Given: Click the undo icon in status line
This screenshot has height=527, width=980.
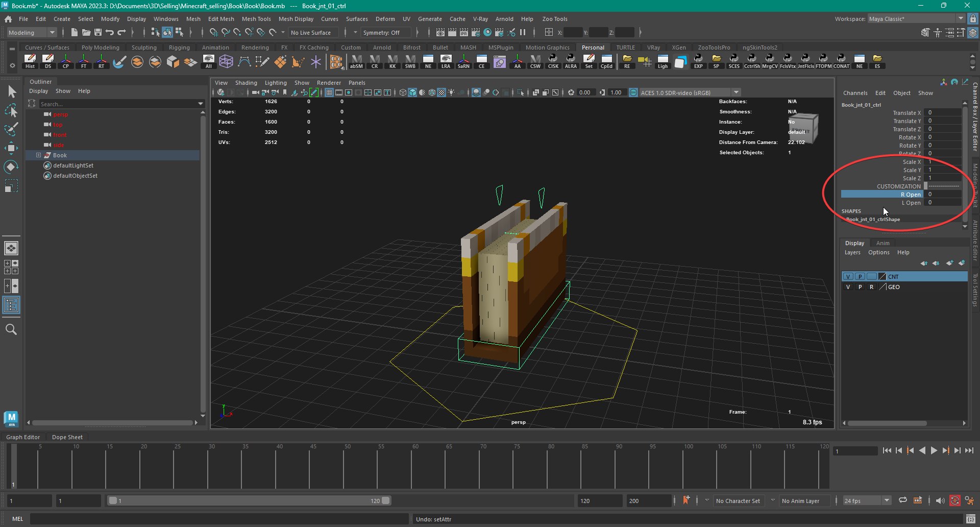Looking at the screenshot, I should [x=110, y=32].
